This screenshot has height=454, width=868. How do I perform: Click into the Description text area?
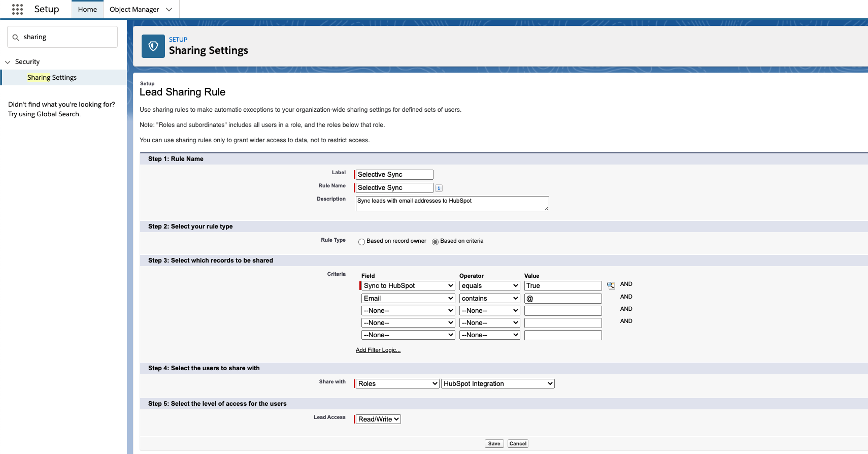(452, 204)
